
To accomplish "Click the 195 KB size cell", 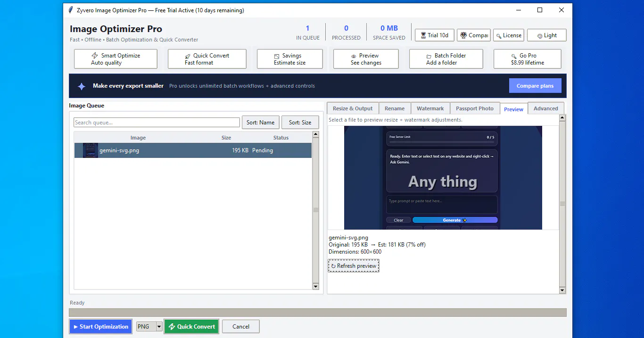I will [240, 150].
